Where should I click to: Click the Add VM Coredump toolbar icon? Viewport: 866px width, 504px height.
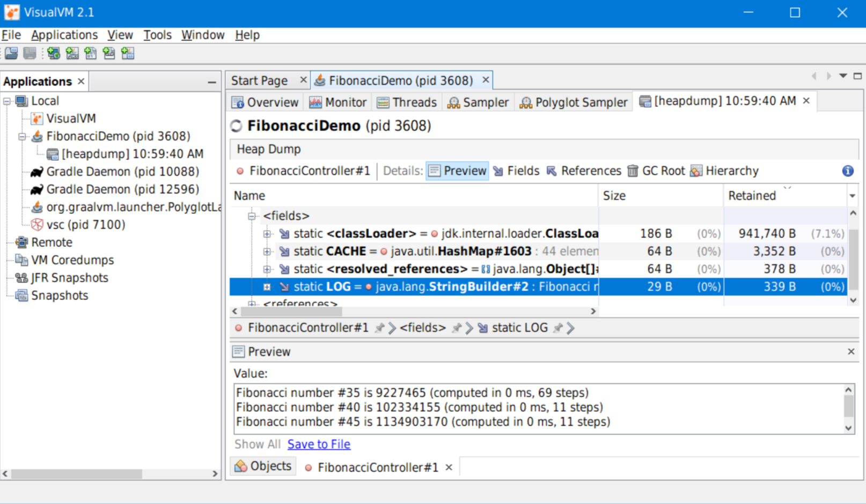tap(91, 53)
